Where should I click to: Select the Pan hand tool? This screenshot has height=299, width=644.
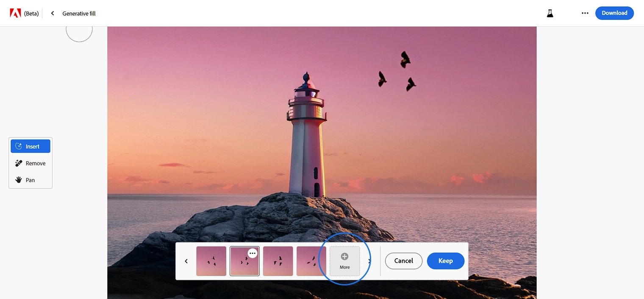point(31,180)
